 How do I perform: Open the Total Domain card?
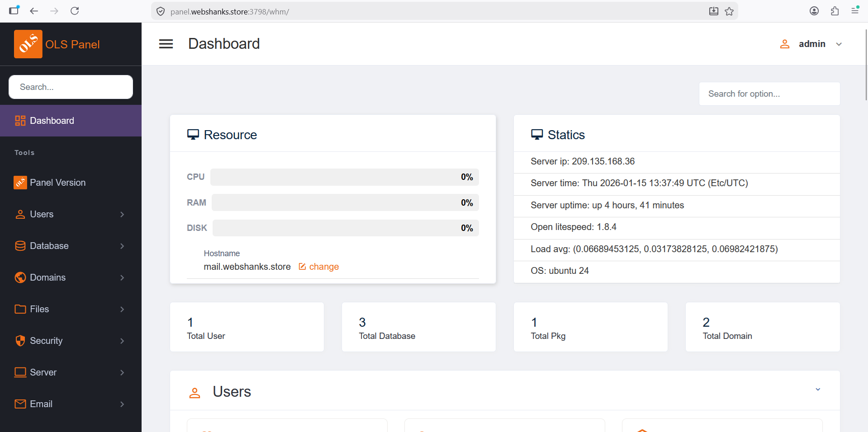pyautogui.click(x=763, y=327)
